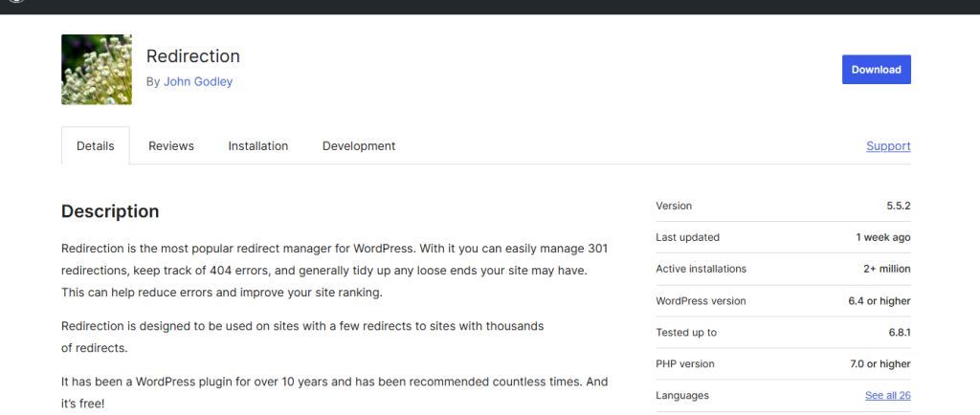Screen dimensions: 980x415
Task: Click the Redirection plugin flower icon
Action: pyautogui.click(x=96, y=70)
